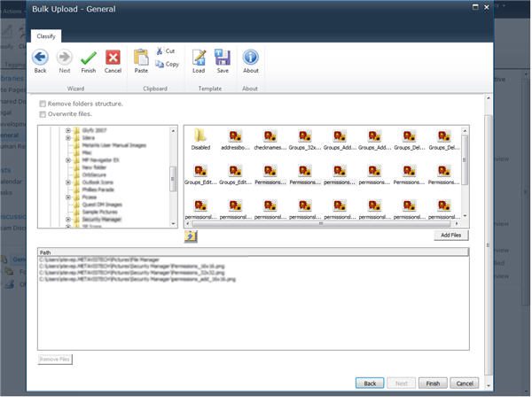Click the Remove Files button
The width and height of the screenshot is (532, 403).
[55, 359]
